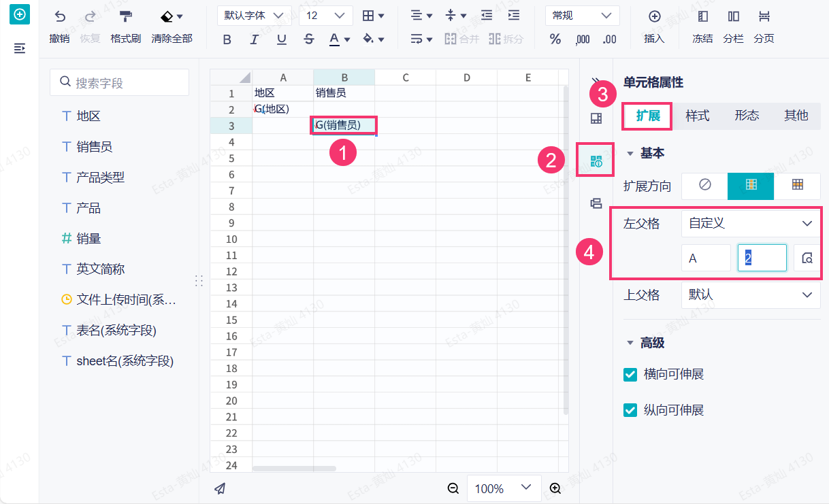Image resolution: width=829 pixels, height=504 pixels.
Task: Toggle the 横向可伸展 checkbox
Action: pos(630,374)
